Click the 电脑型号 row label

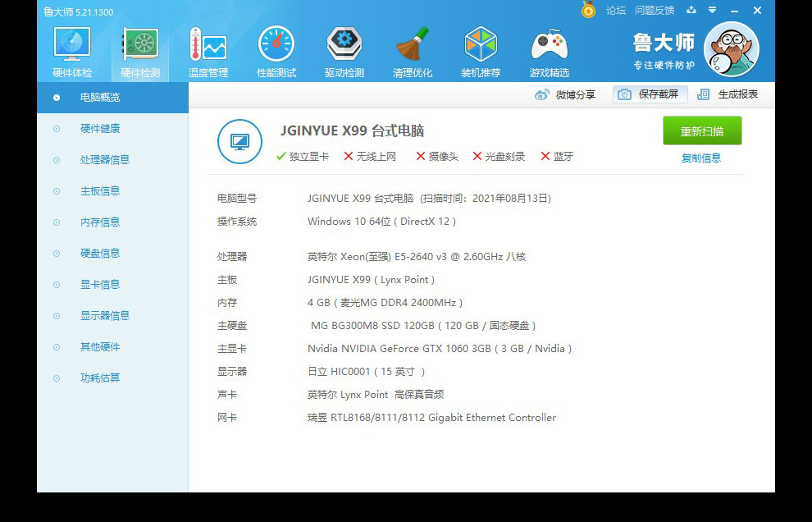click(x=237, y=199)
